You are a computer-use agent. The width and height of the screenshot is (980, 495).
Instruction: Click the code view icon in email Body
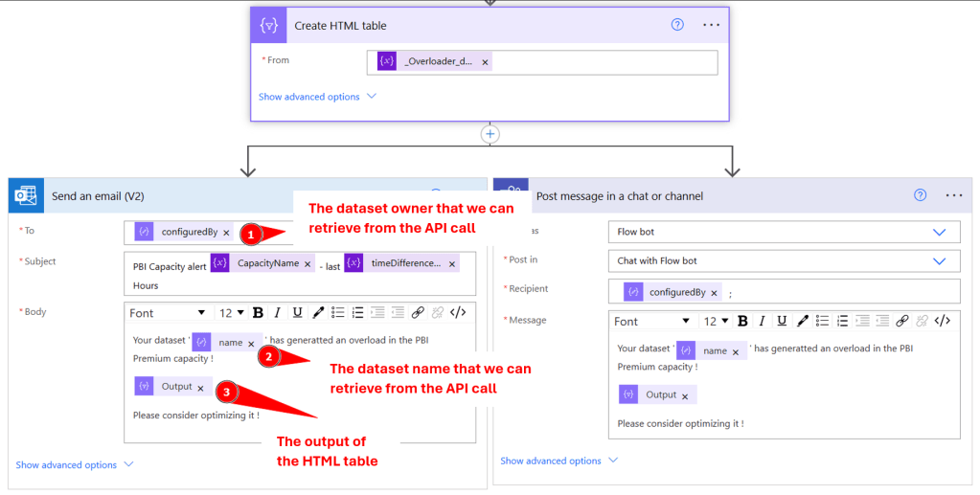[x=458, y=313]
